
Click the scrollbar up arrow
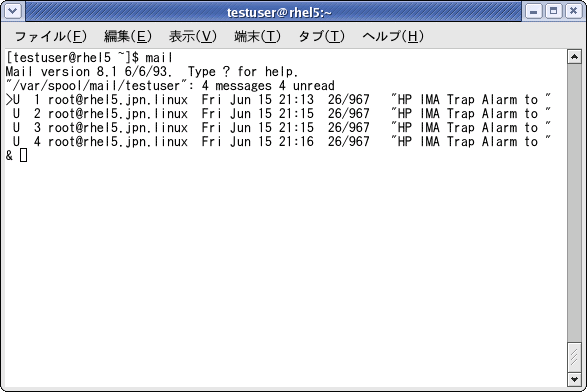tap(574, 57)
